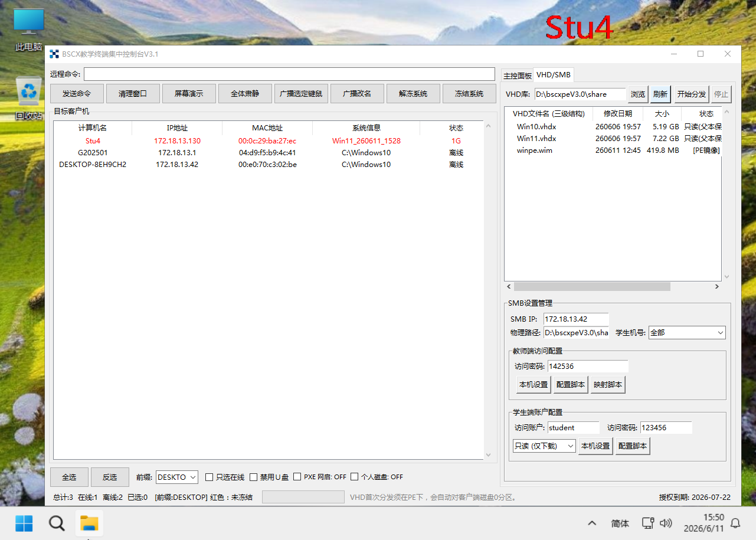Open the 此电脑 desktop icon
The width and height of the screenshot is (756, 540).
coord(29,31)
